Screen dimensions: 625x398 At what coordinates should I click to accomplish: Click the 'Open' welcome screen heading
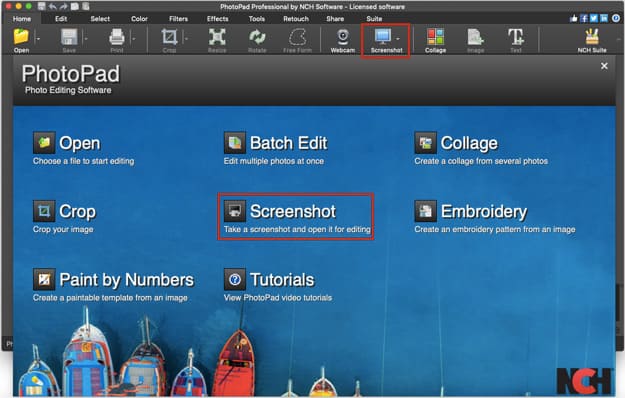(80, 143)
